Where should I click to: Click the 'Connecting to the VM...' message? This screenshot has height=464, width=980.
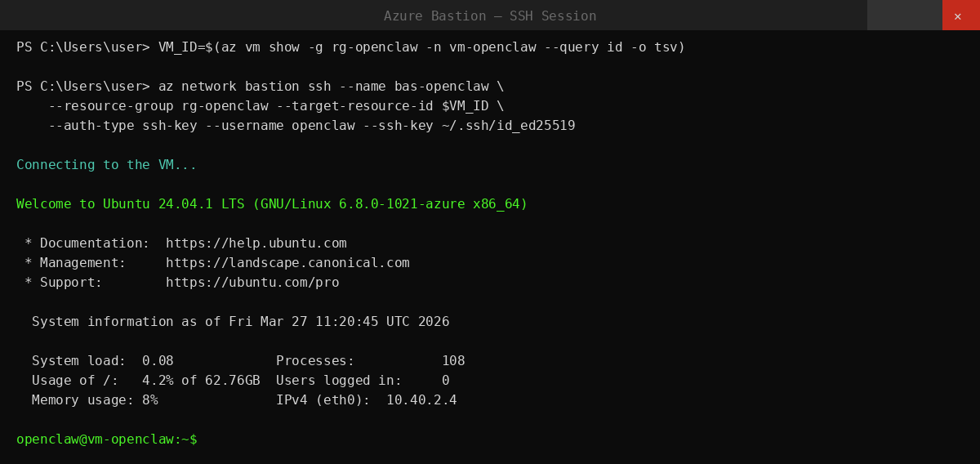pos(106,165)
